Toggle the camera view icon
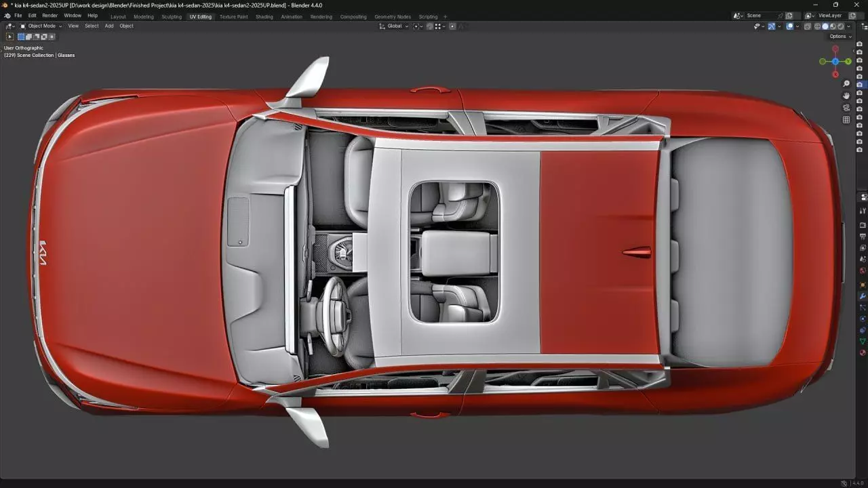868x488 pixels. point(846,108)
